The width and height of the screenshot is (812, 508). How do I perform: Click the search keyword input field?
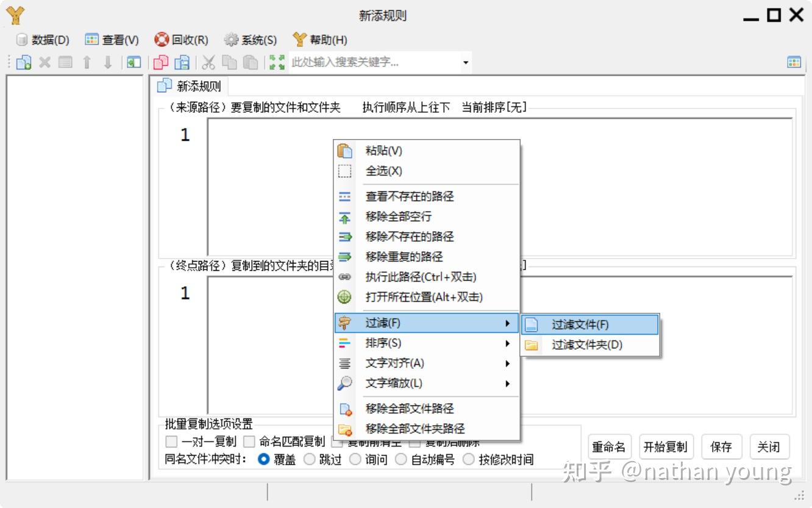tap(375, 62)
